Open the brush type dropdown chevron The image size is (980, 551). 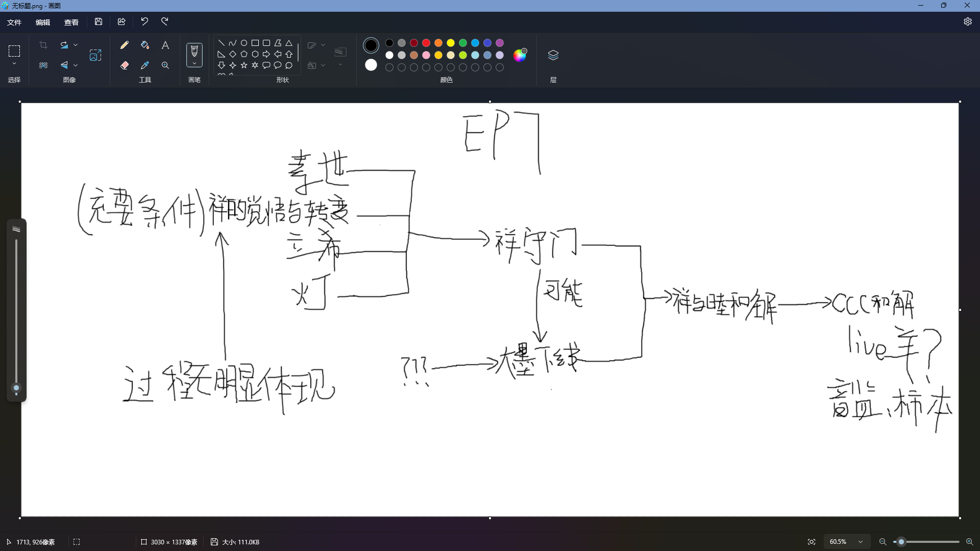point(194,63)
